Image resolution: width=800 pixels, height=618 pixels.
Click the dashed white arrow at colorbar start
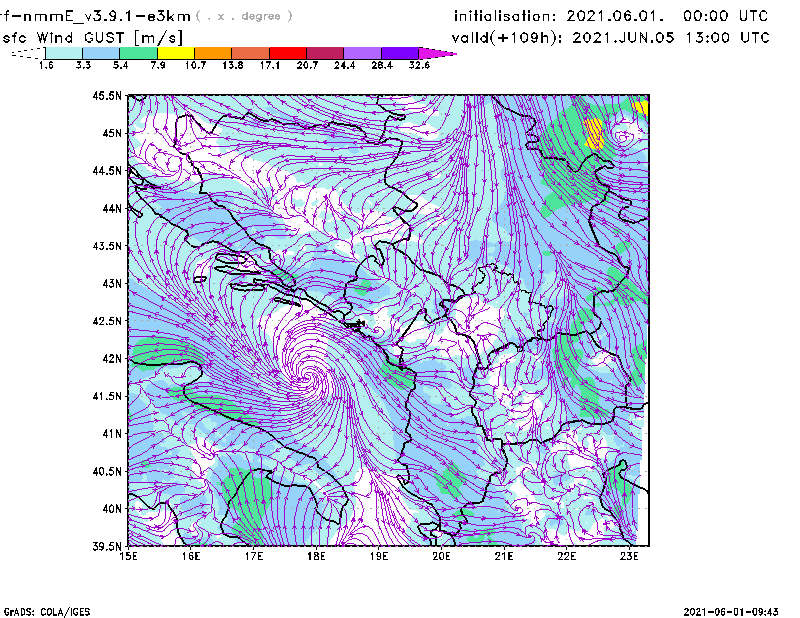(28, 53)
